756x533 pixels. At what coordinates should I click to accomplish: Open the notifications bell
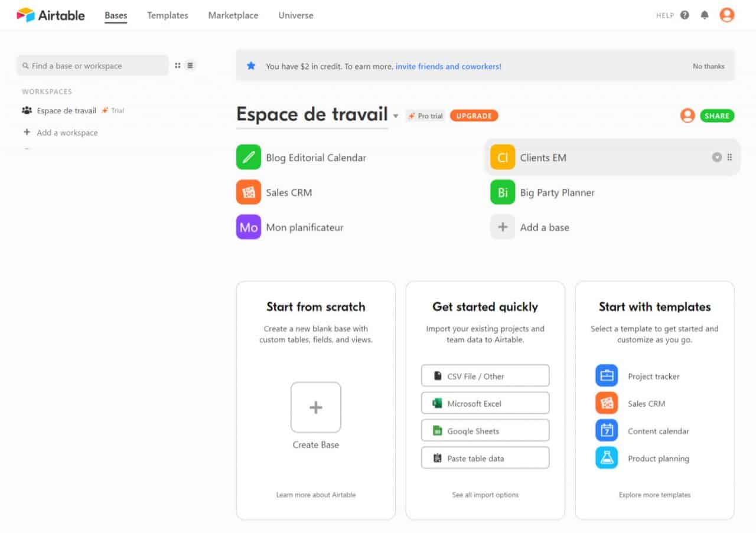[x=704, y=15]
